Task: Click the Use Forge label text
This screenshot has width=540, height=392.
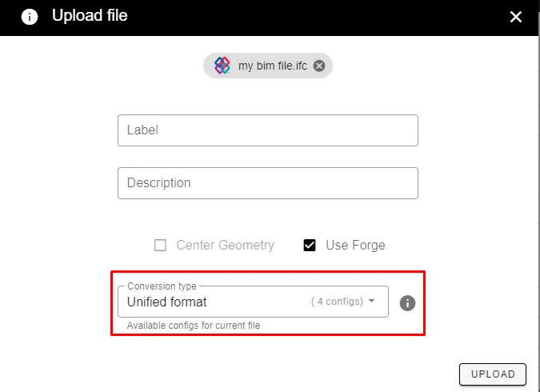Action: pos(355,246)
